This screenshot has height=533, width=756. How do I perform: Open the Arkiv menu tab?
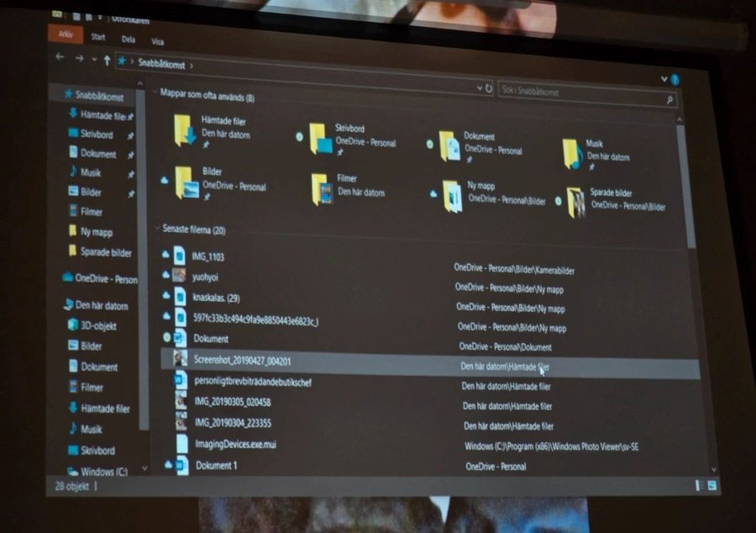tap(66, 35)
